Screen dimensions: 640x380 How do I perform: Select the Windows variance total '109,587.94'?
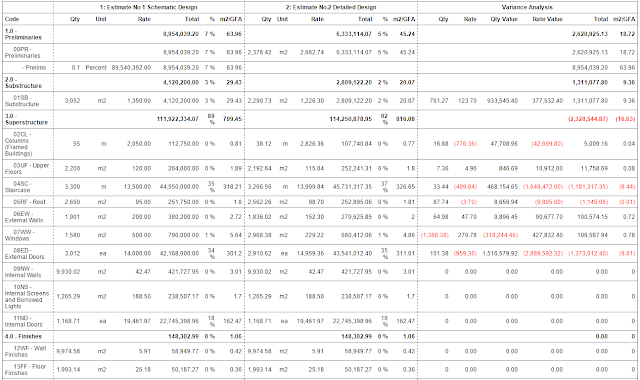pos(593,236)
